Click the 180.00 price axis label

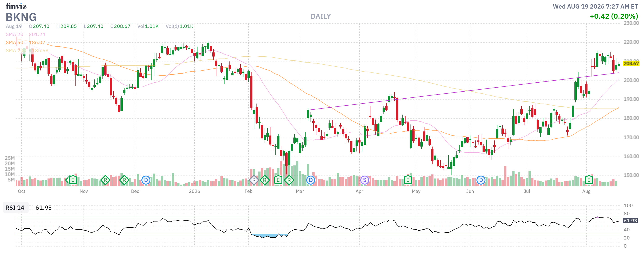[x=631, y=118]
